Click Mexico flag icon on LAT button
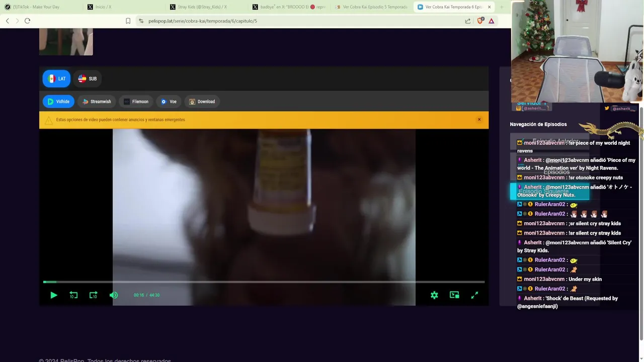This screenshot has width=644, height=362. (x=51, y=78)
